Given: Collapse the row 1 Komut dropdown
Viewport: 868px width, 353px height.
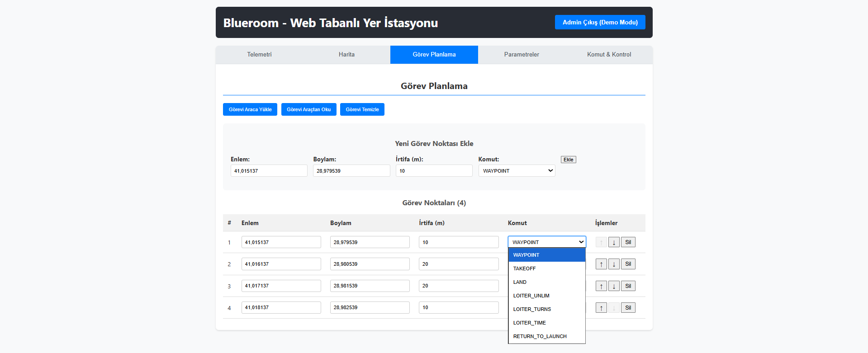Looking at the screenshot, I should pyautogui.click(x=546, y=242).
